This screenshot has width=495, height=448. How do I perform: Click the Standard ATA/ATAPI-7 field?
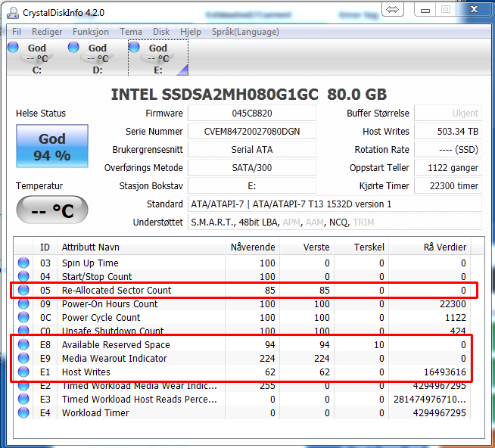(x=335, y=204)
